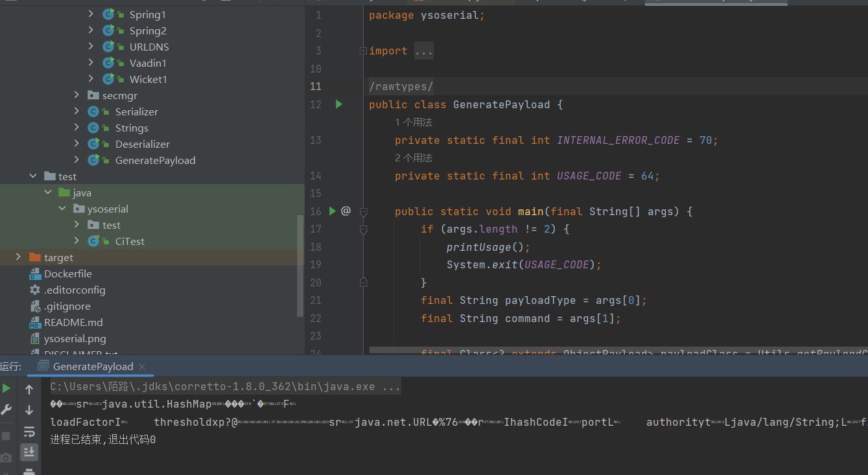Click the up arrow in Run console
The image size is (868, 475).
coord(29,389)
